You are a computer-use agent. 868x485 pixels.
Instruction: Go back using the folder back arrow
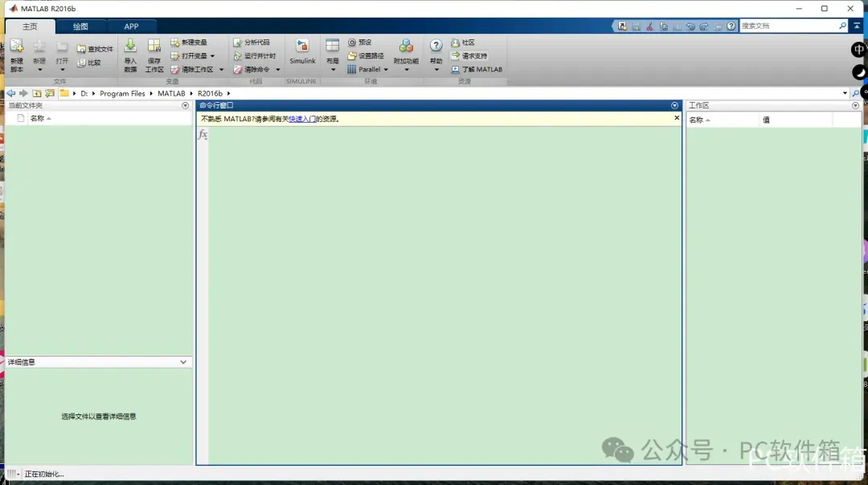[x=10, y=93]
